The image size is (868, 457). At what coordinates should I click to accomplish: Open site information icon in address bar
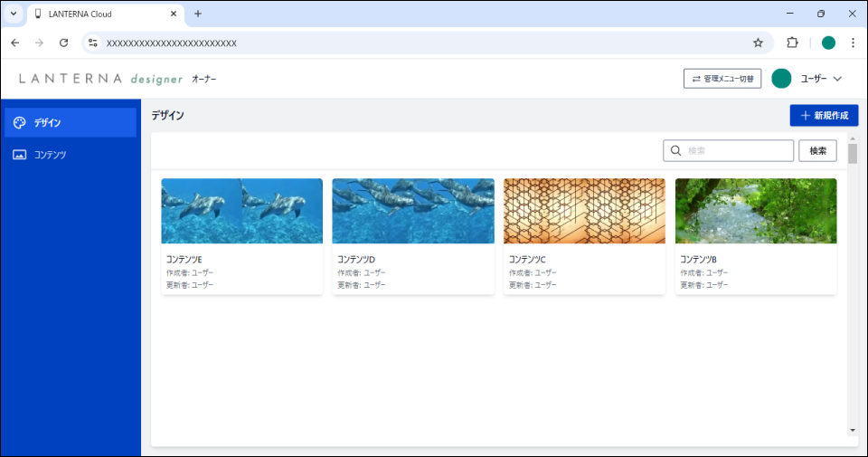click(92, 43)
